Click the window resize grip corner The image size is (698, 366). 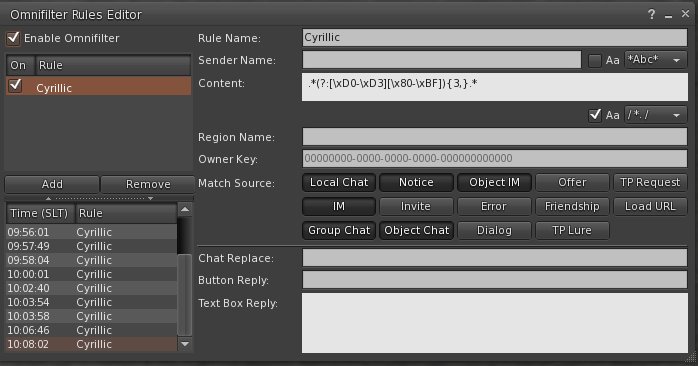coord(691,357)
